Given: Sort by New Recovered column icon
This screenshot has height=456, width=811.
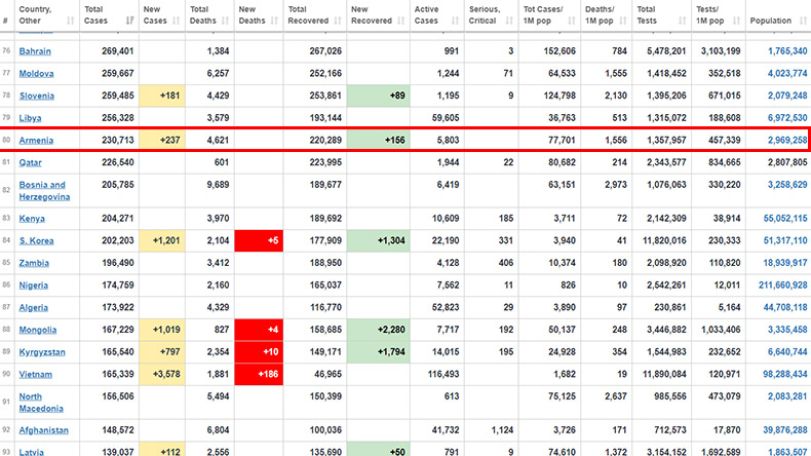Looking at the screenshot, I should pyautogui.click(x=401, y=21).
